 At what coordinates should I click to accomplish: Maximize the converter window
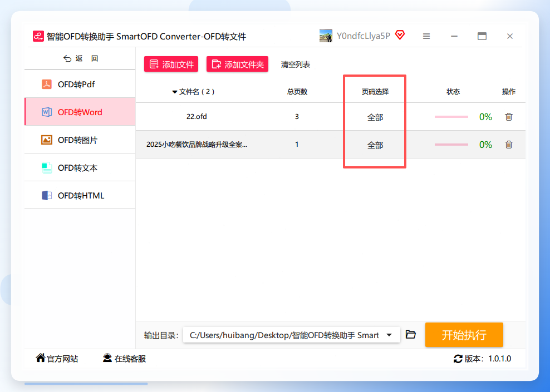pos(482,36)
